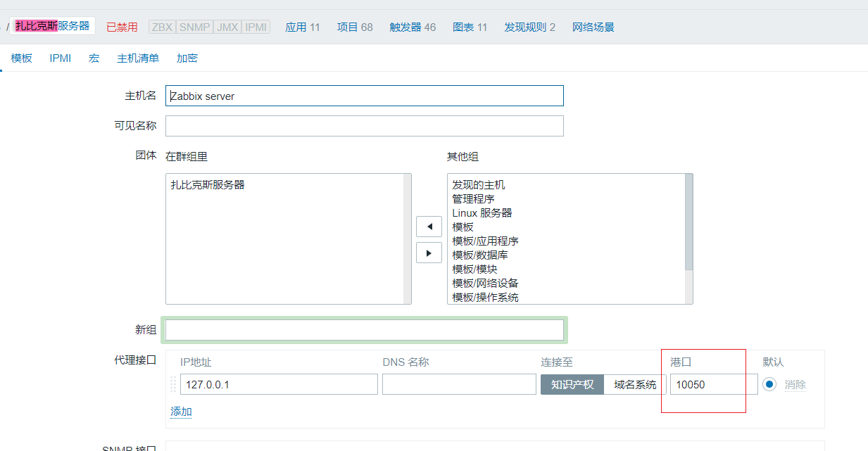The image size is (868, 451).
Task: Open 触发器 46 link
Action: click(413, 27)
